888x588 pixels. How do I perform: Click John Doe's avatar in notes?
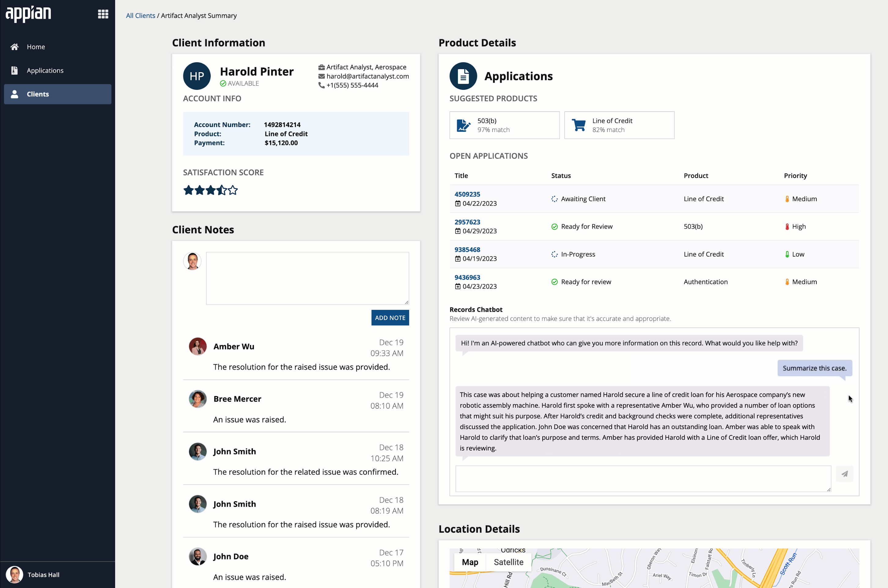pyautogui.click(x=198, y=556)
